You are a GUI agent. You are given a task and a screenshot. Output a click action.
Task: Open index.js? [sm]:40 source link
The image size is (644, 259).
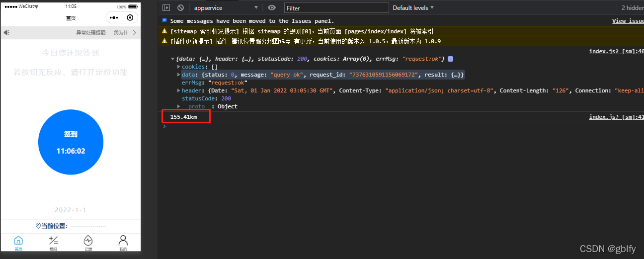point(617,51)
